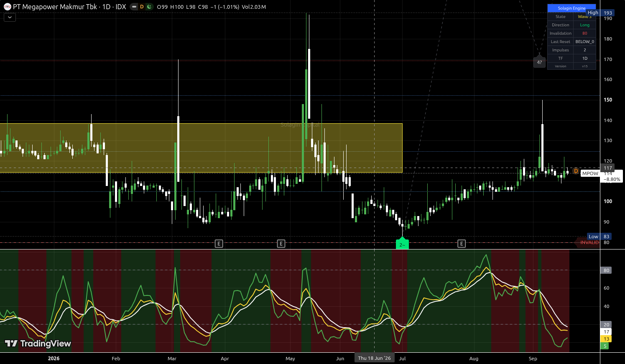
Task: Click the green 2~ wave label marker
Action: 402,244
